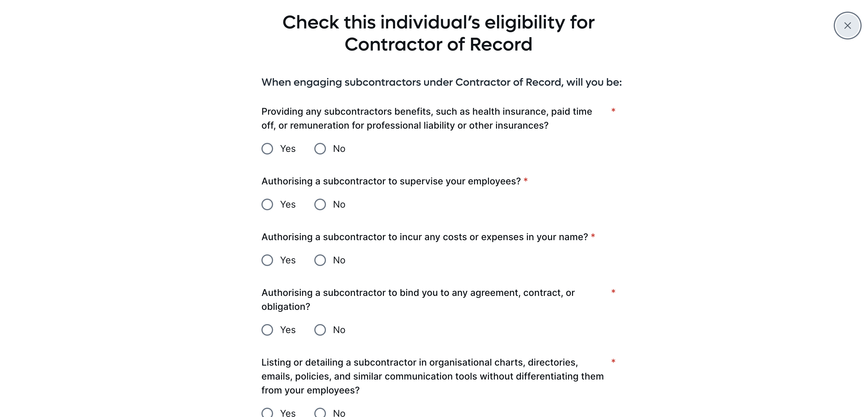Select No for providing subcontractor benefits
The image size is (868, 417).
point(320,149)
